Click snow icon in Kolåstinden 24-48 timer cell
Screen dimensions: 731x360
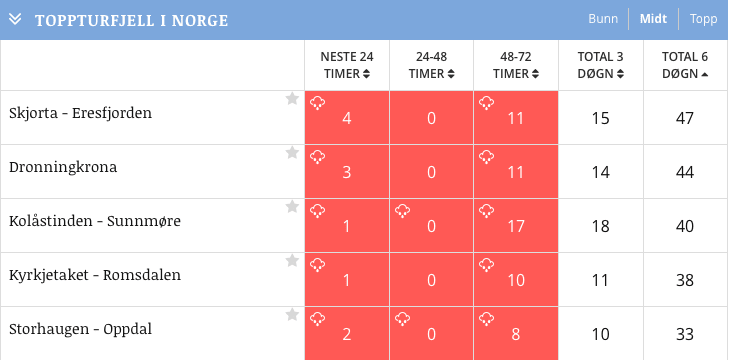(x=402, y=211)
